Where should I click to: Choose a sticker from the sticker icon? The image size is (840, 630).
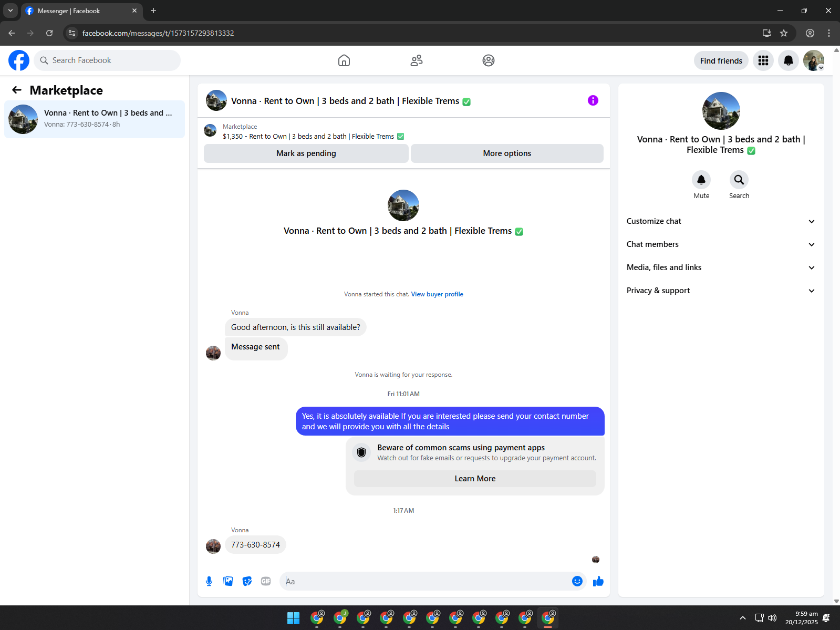(247, 581)
